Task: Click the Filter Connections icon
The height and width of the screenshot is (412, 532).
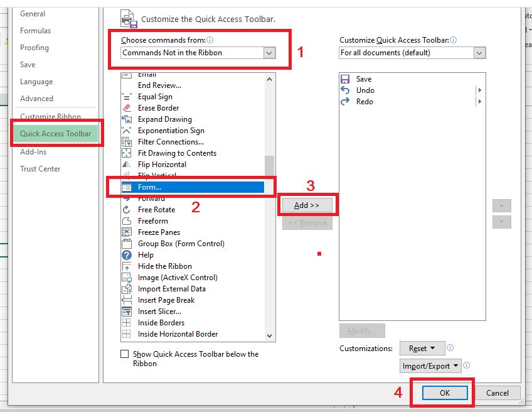Action: [127, 142]
